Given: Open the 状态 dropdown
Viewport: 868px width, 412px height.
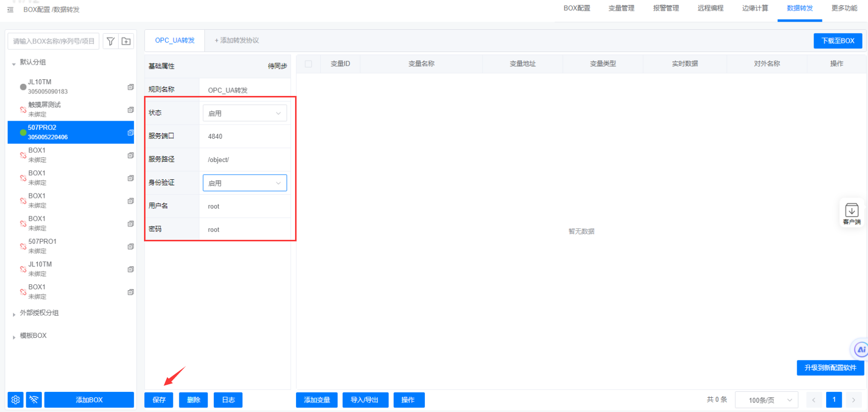Looking at the screenshot, I should [245, 113].
